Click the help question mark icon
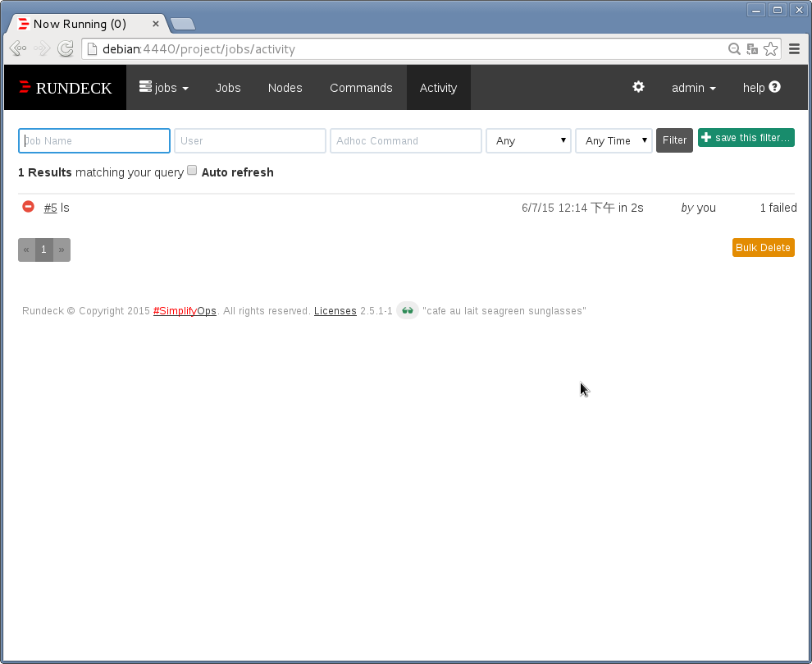This screenshot has height=664, width=812. [x=775, y=87]
